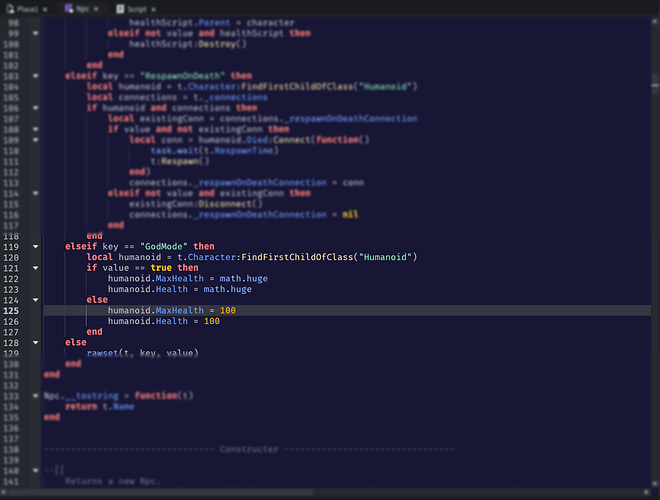Click the vertical scrollbar thumb
Viewport: 660px width, 500px height.
click(x=655, y=82)
